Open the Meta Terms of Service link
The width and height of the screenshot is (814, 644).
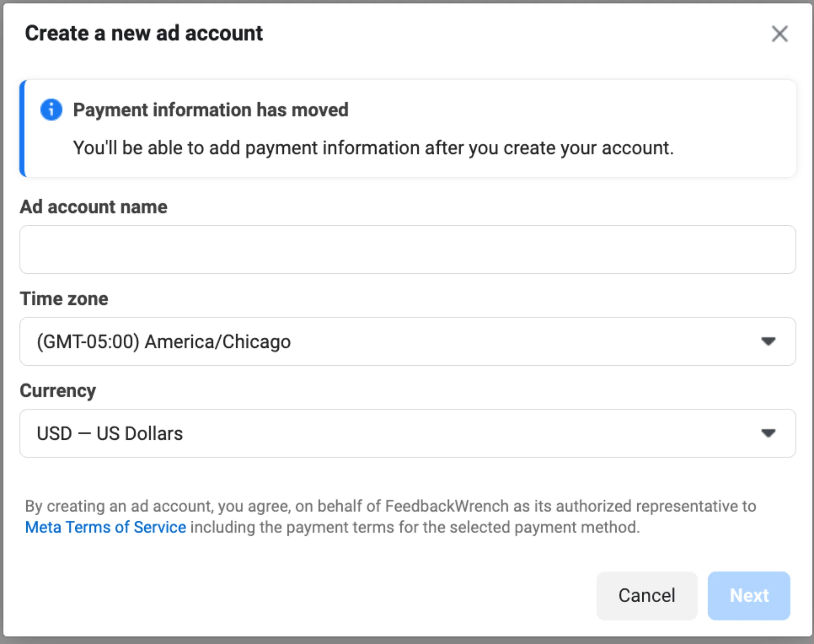pos(105,527)
